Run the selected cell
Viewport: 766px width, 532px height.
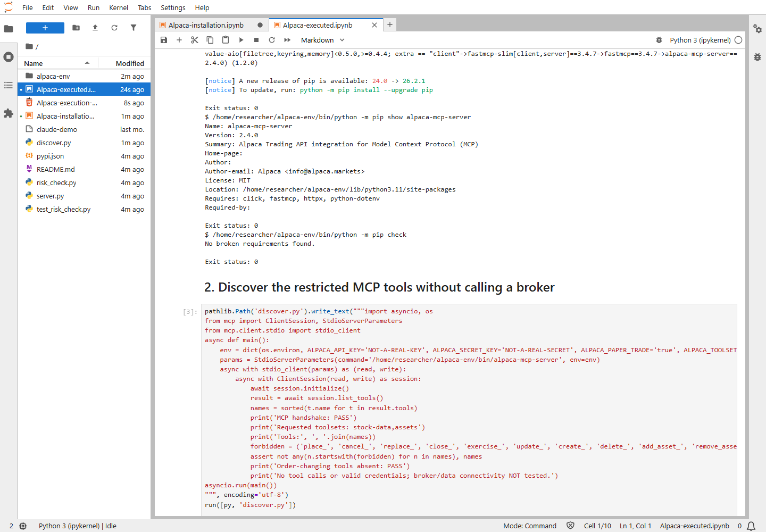coord(241,40)
